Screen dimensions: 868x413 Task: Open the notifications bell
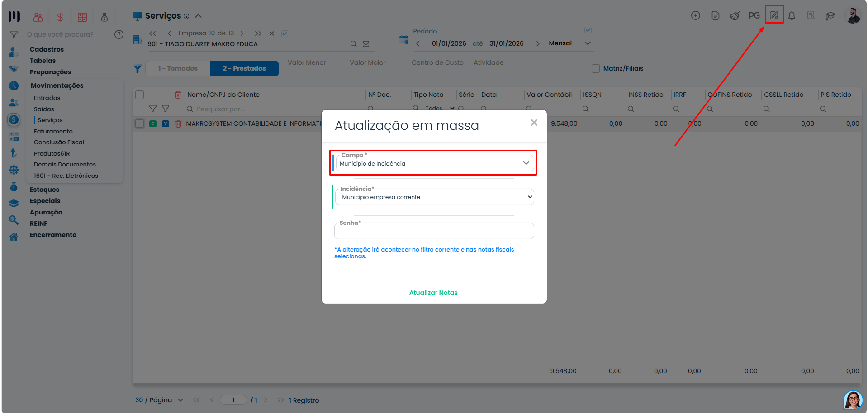click(792, 15)
